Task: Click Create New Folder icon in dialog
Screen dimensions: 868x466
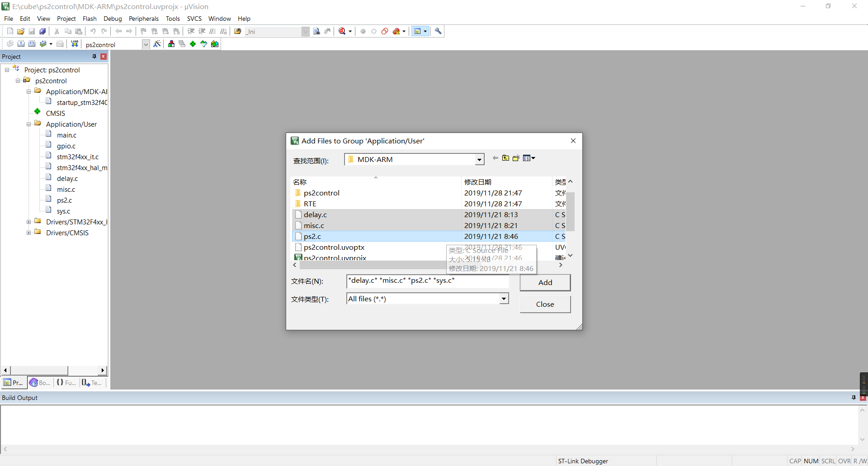Action: pyautogui.click(x=516, y=158)
